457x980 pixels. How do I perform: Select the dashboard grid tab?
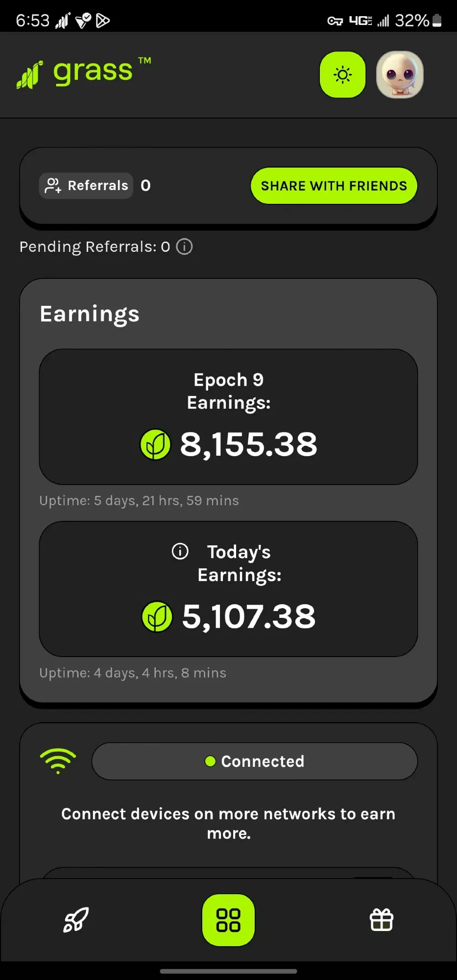(x=228, y=920)
